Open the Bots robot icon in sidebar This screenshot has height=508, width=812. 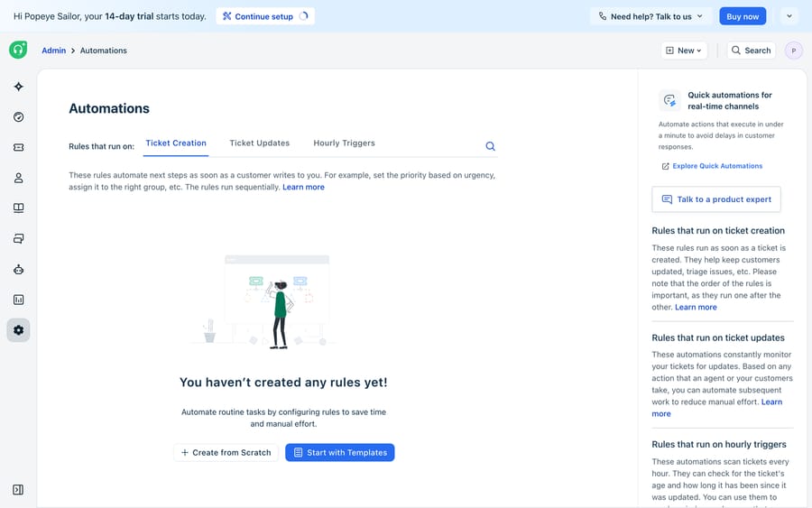click(x=19, y=269)
